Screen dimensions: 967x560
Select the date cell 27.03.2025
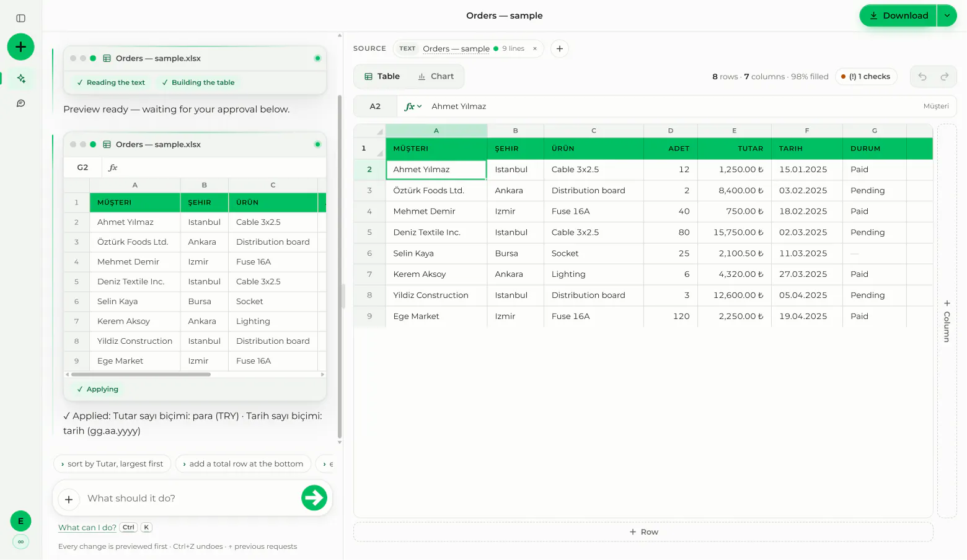tap(807, 274)
